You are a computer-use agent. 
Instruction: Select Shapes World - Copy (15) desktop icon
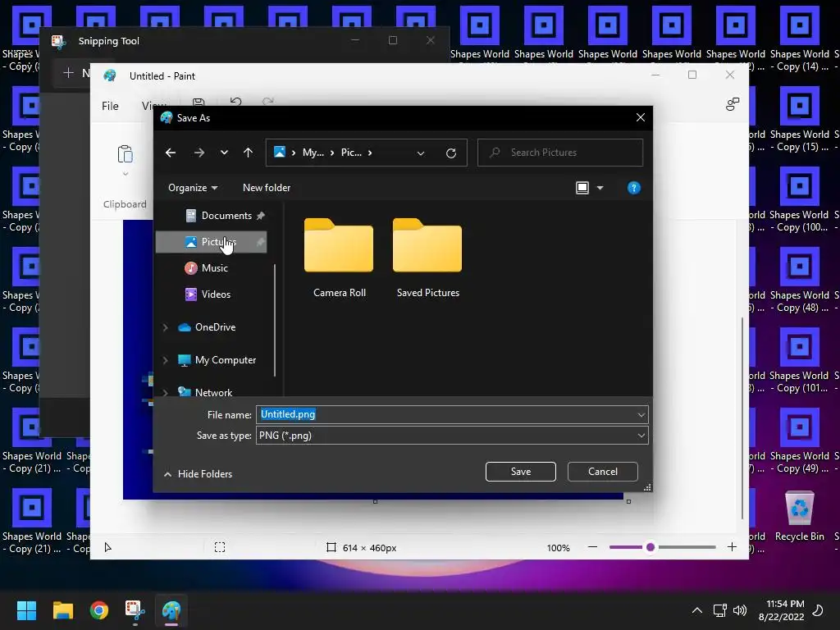click(799, 120)
